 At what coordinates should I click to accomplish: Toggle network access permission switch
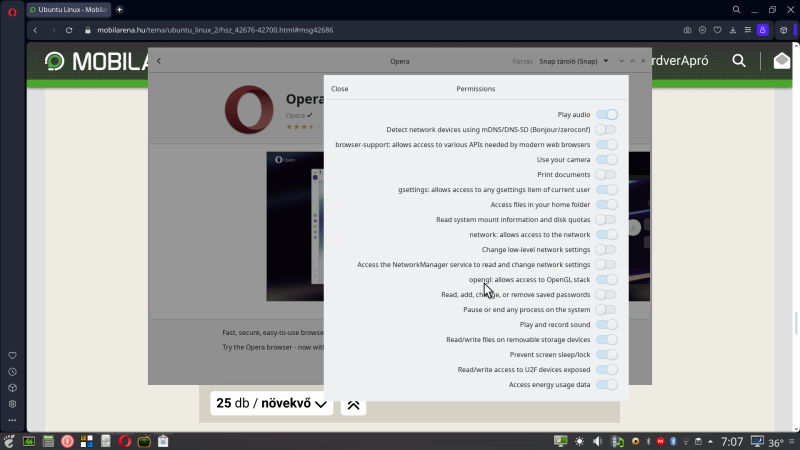point(607,235)
